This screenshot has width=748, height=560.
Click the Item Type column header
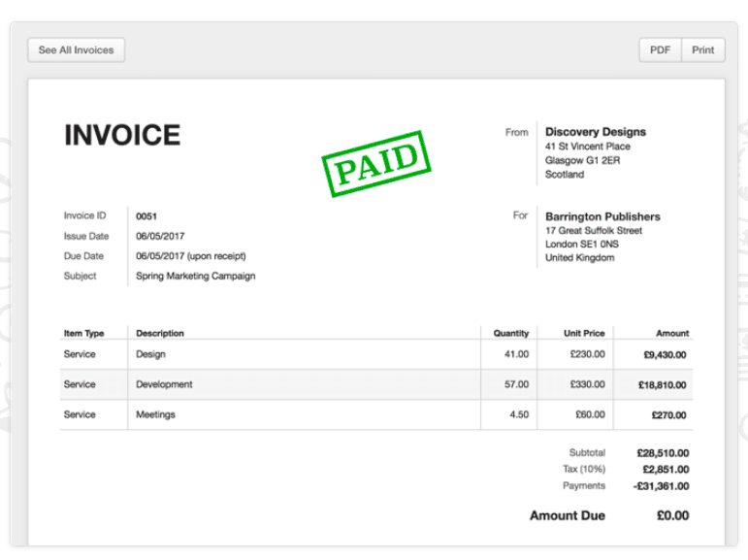click(84, 333)
